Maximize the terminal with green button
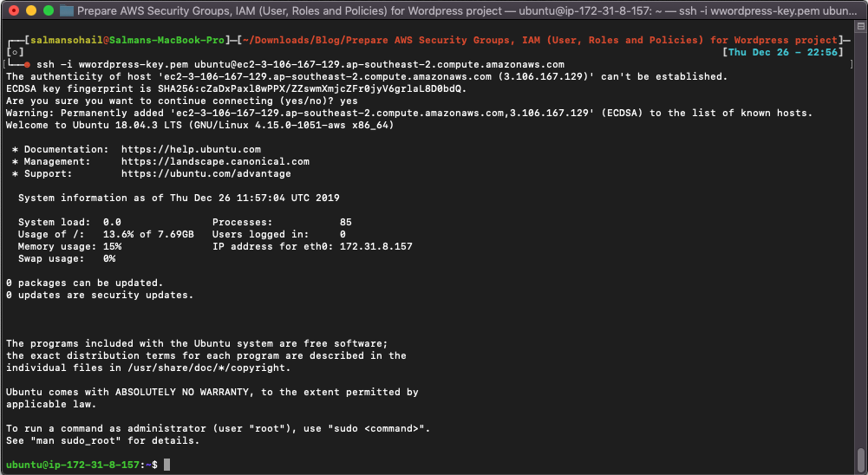 [x=48, y=12]
